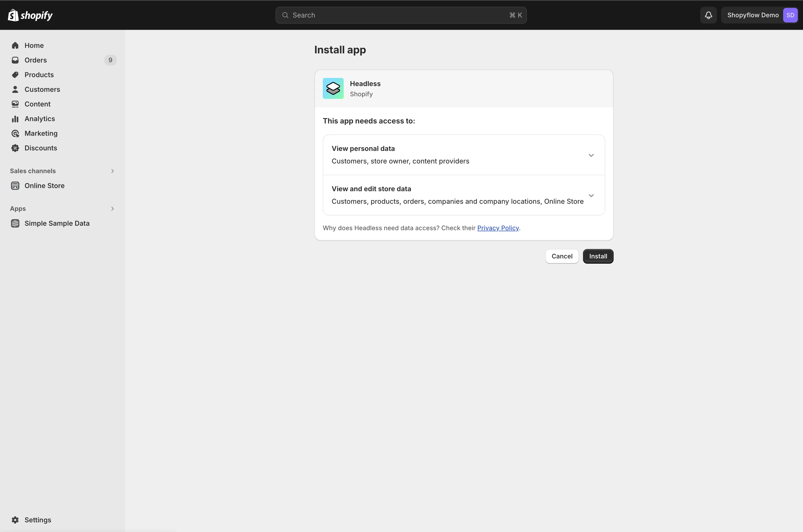
Task: Click the Apps heading label
Action: [18, 209]
